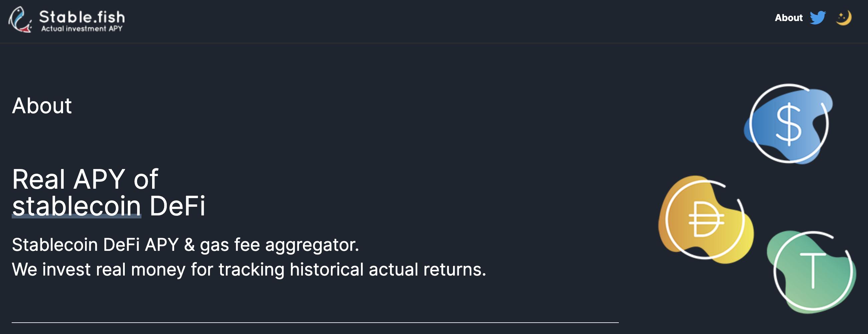Click the ampersand in the aggregator sentence
868x334 pixels.
pyautogui.click(x=189, y=244)
